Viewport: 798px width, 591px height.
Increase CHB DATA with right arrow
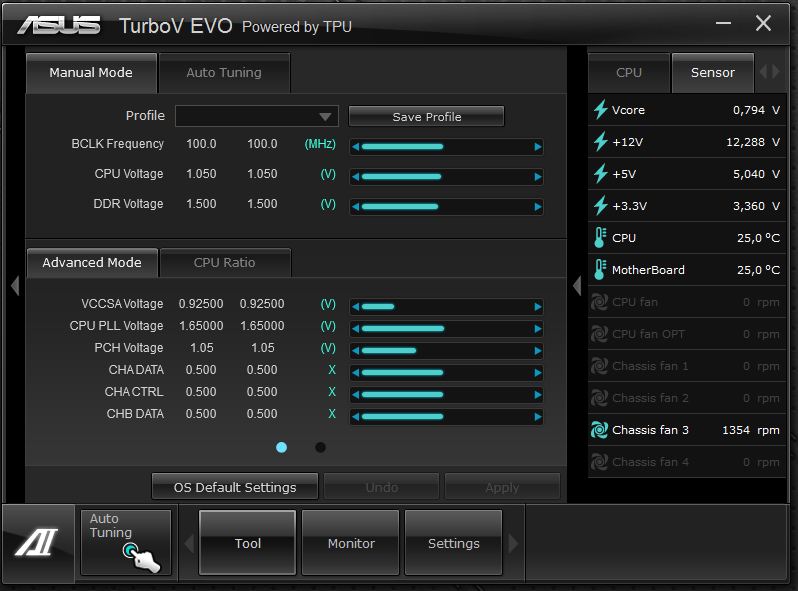tap(537, 417)
